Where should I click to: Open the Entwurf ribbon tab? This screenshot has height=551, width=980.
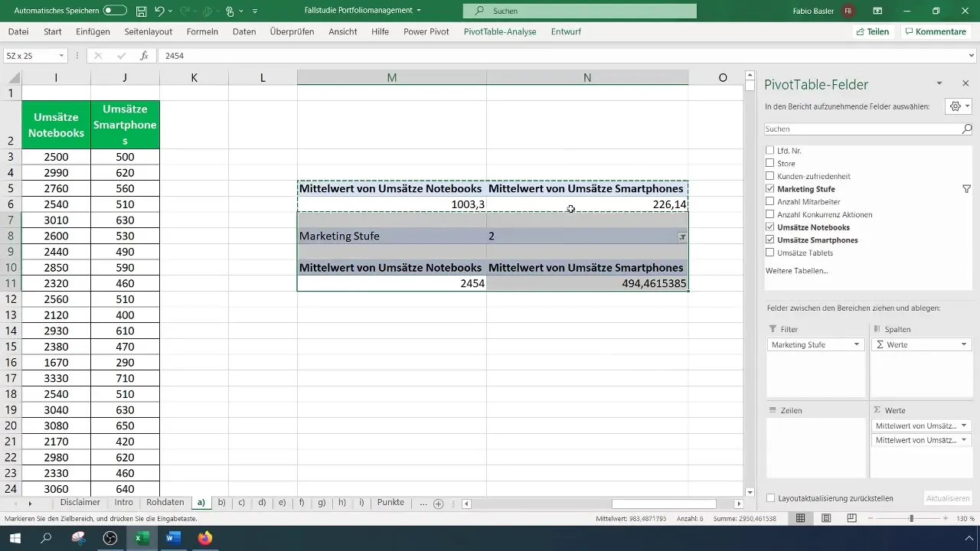(565, 32)
